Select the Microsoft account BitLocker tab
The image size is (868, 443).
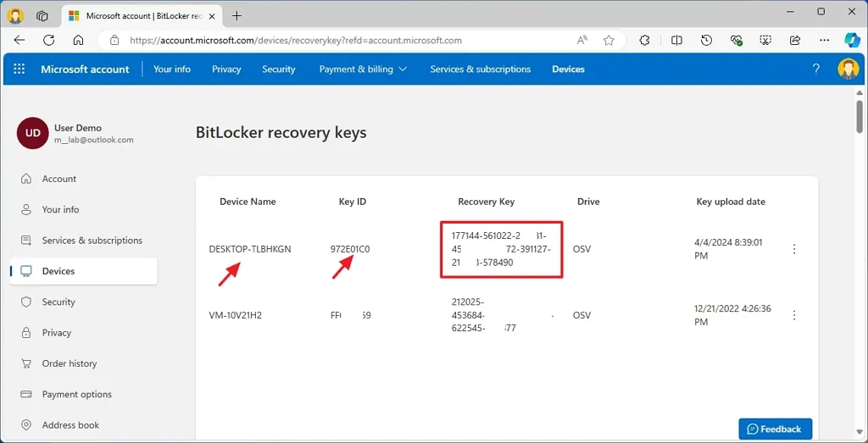click(x=143, y=15)
